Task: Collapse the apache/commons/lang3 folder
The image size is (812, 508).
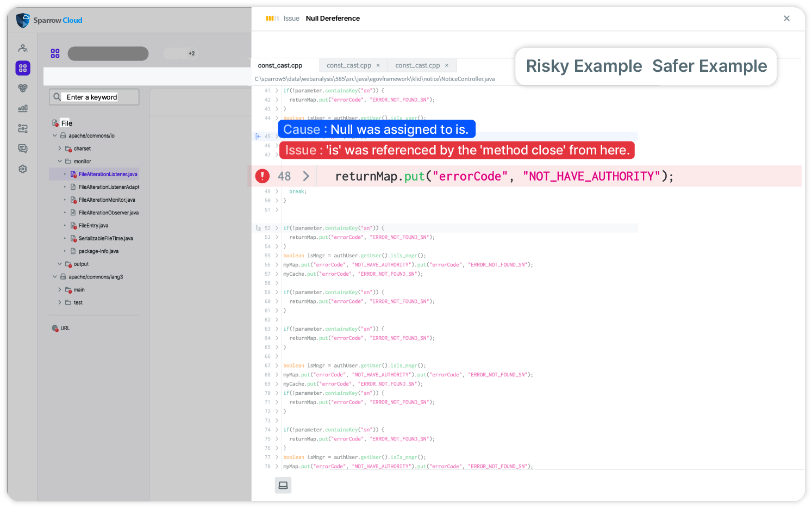Action: click(55, 277)
